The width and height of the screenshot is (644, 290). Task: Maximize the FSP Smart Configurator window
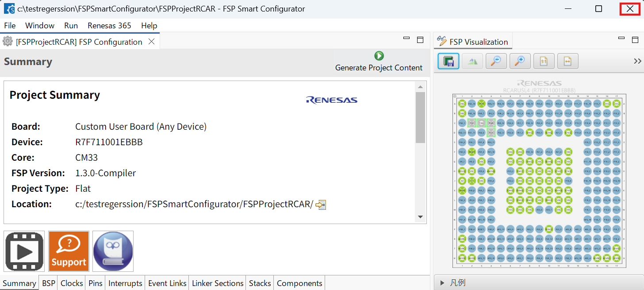(598, 9)
